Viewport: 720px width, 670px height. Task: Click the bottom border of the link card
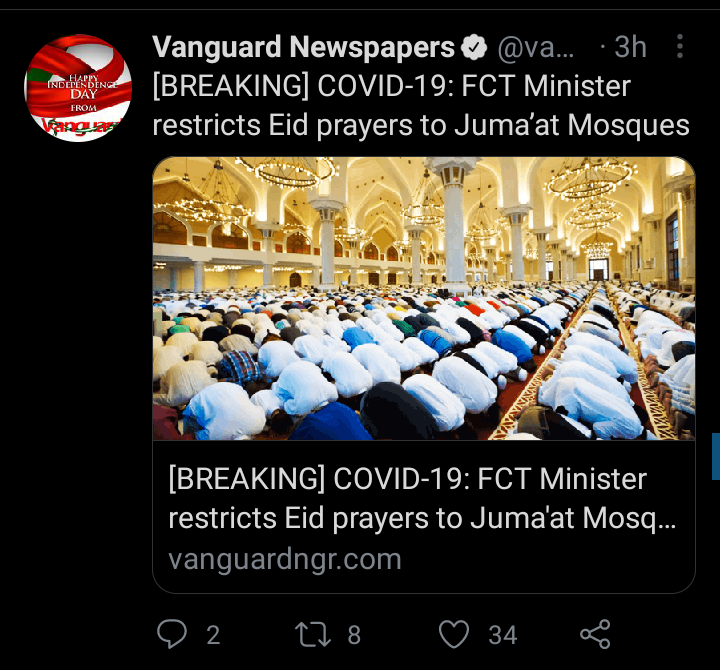[423, 592]
